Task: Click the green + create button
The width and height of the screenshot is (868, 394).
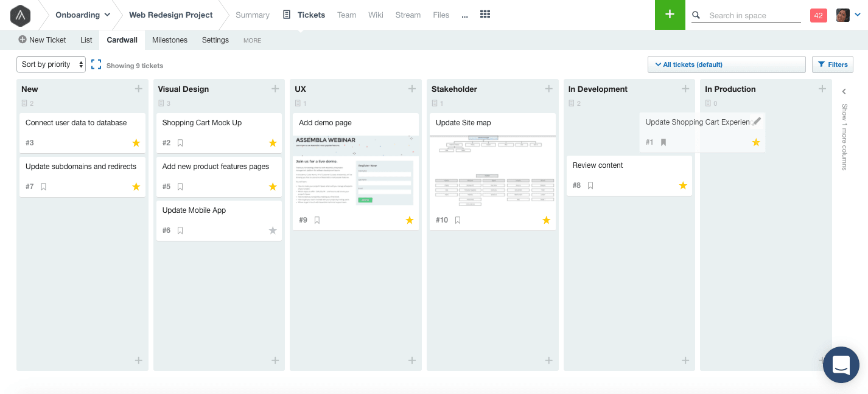Action: point(670,15)
